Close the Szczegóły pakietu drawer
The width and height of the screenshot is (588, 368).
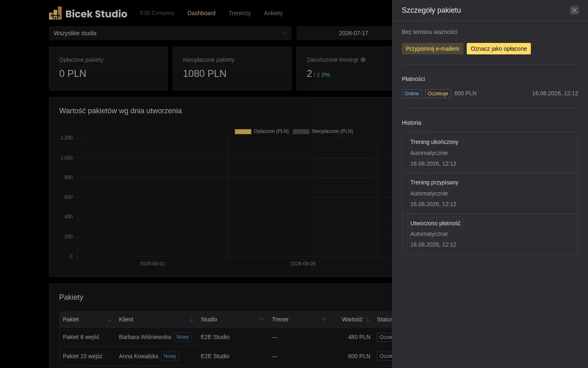(x=575, y=10)
